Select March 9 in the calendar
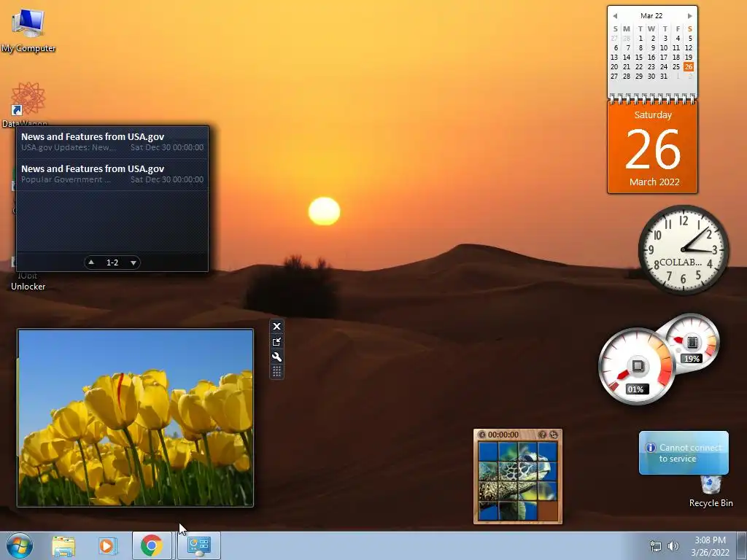This screenshot has width=747, height=560. pyautogui.click(x=653, y=47)
